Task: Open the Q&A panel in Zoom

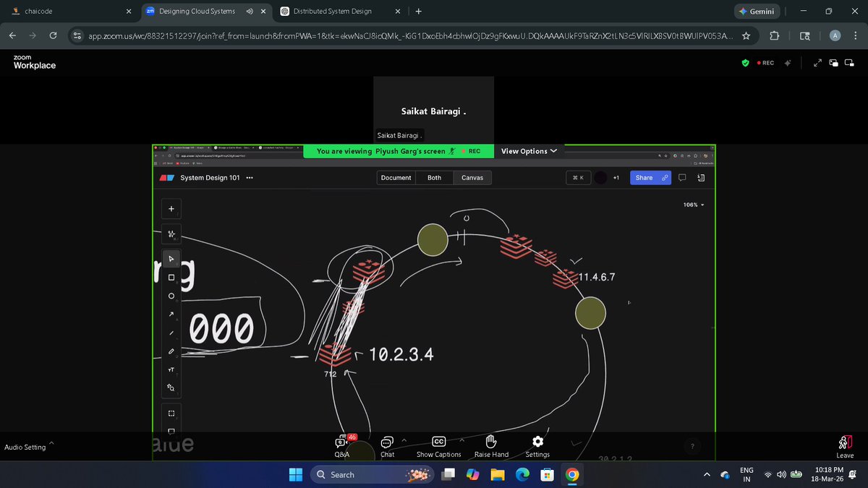Action: 342,446
